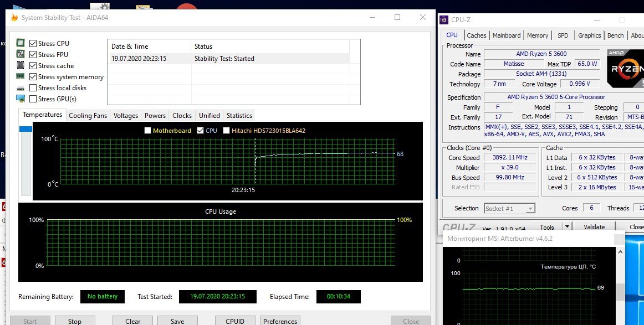Switch to CPU-Z SPD tab
The image size is (644, 325).
pyautogui.click(x=563, y=35)
